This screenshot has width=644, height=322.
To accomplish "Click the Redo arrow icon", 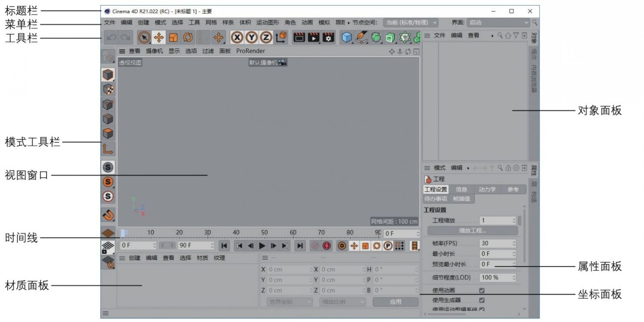I will (x=125, y=38).
